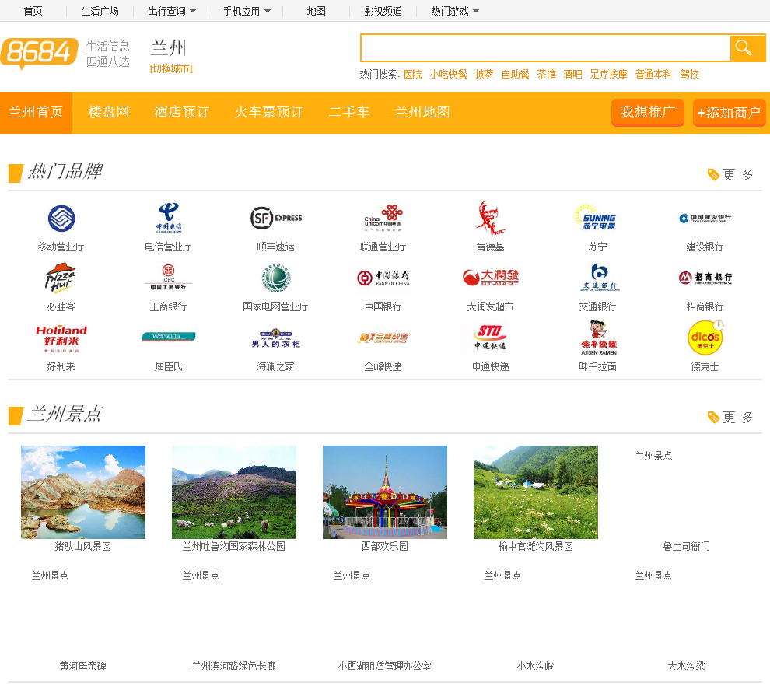The height and width of the screenshot is (700, 770).
Task: Click the 小水沟岭 attraction link
Action: 535,666
